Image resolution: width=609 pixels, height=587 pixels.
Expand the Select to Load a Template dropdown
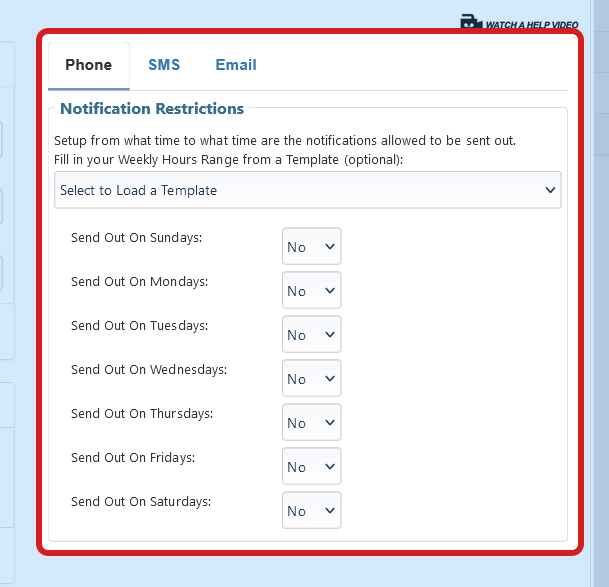pos(308,190)
